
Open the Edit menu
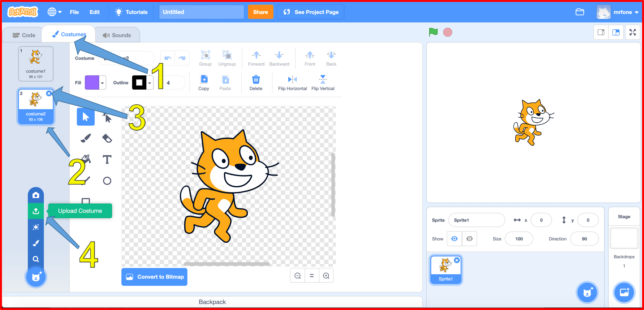pos(94,12)
